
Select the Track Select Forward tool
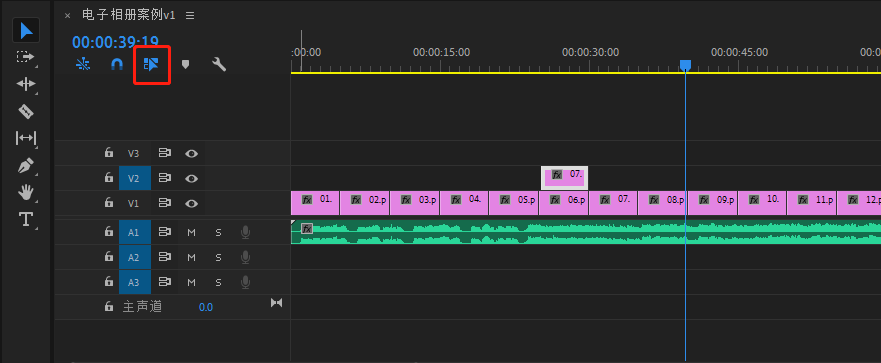click(x=26, y=57)
